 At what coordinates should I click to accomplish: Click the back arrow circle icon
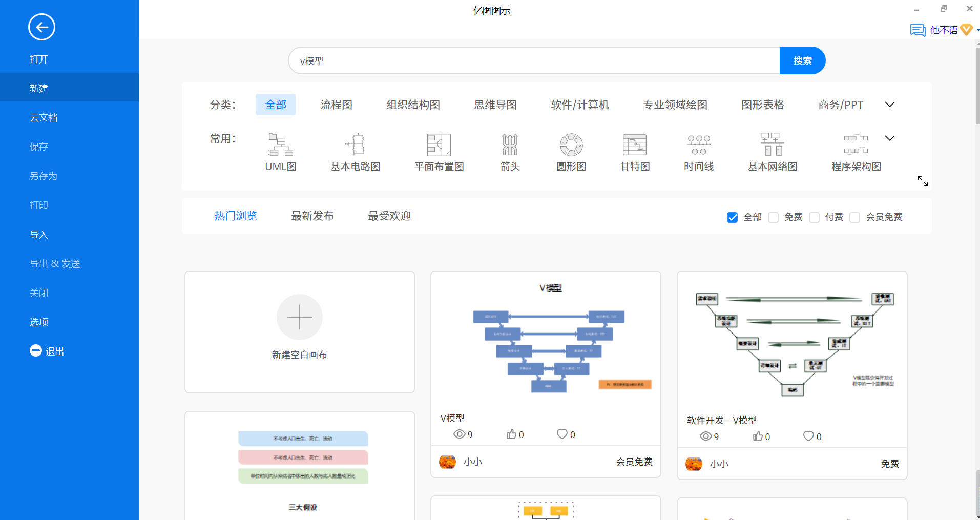(x=41, y=27)
